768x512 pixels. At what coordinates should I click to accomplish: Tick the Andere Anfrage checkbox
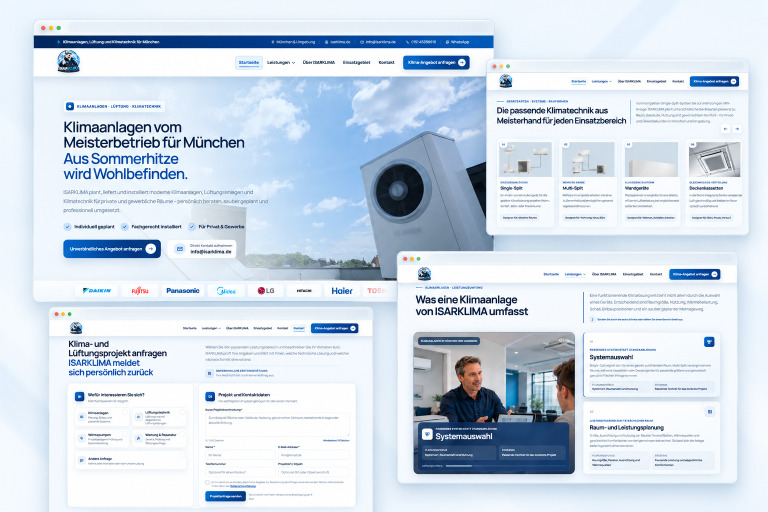pyautogui.click(x=182, y=455)
